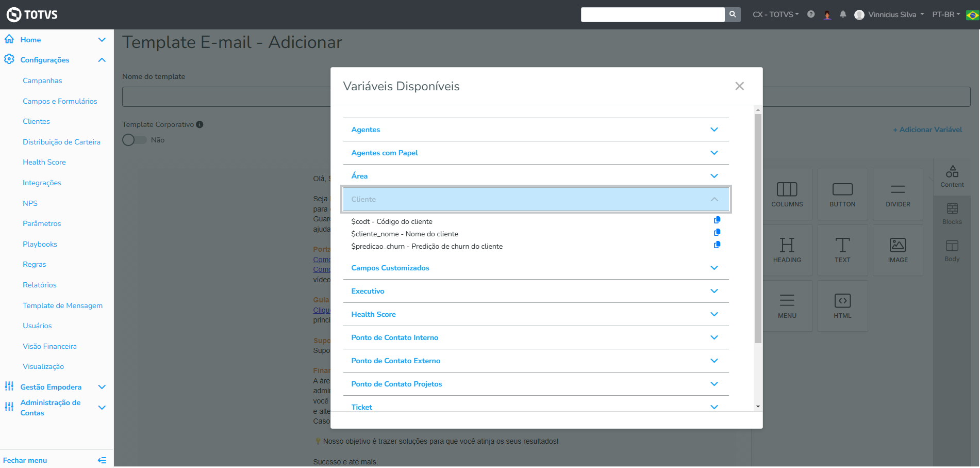Select the Text content block
Screen dimensions: 980x468
coord(843,250)
